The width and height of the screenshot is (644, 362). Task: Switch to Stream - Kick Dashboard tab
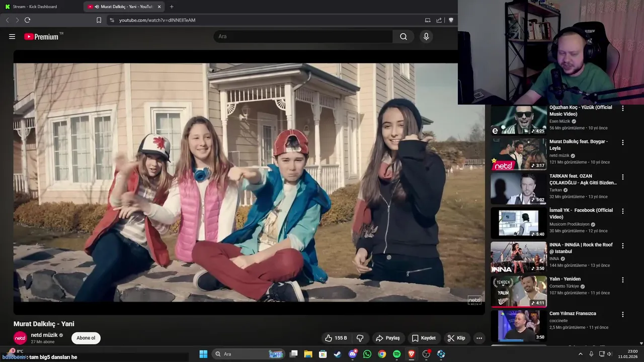pos(41,7)
